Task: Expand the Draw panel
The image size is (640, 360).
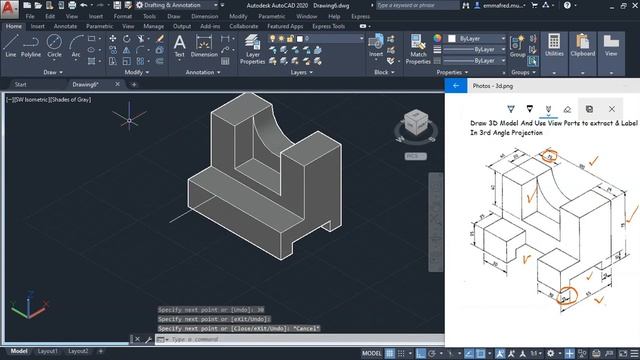Action: pos(53,72)
